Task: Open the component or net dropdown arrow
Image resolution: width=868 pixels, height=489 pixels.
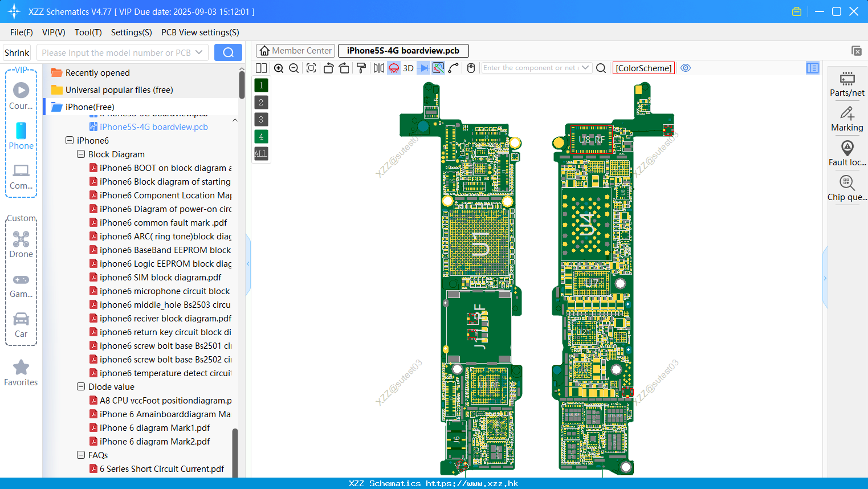Action: [x=585, y=68]
